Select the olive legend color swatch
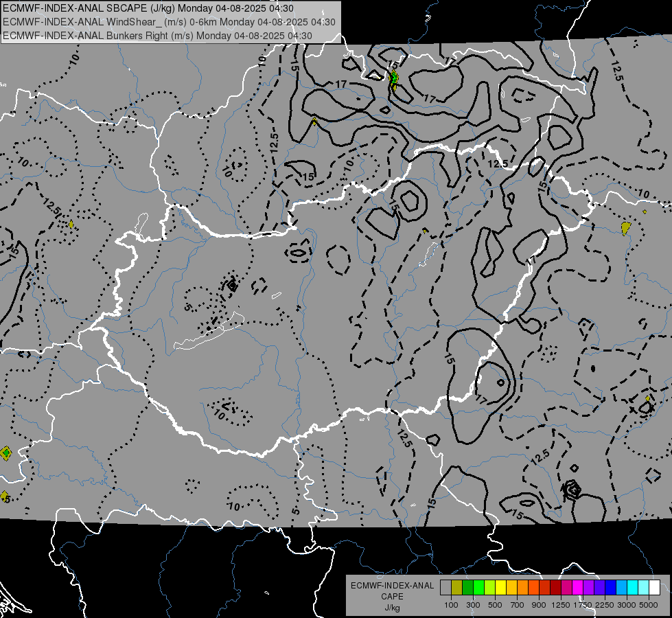 (x=457, y=588)
